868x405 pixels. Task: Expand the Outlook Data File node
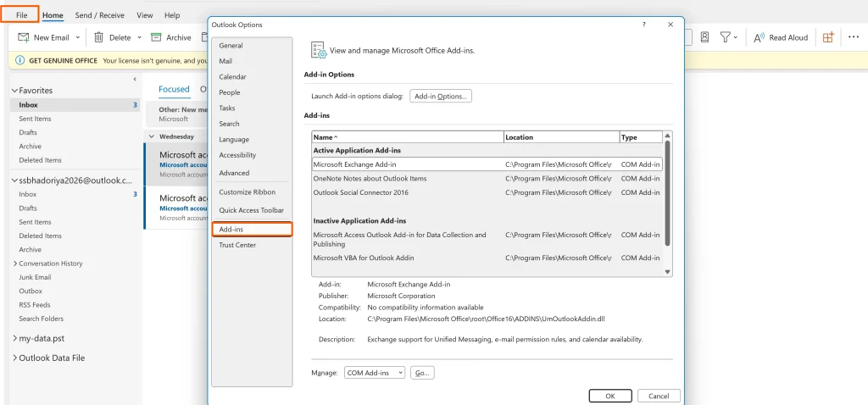point(15,358)
